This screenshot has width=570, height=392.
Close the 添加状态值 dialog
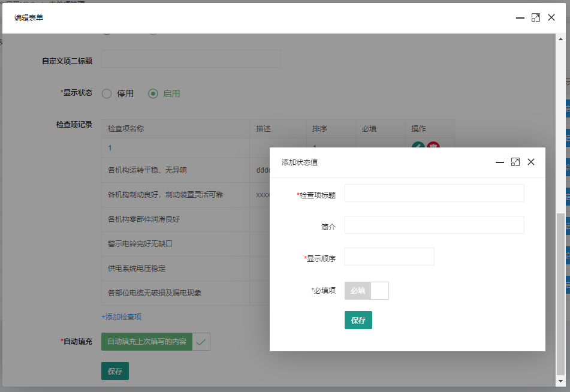pos(530,162)
